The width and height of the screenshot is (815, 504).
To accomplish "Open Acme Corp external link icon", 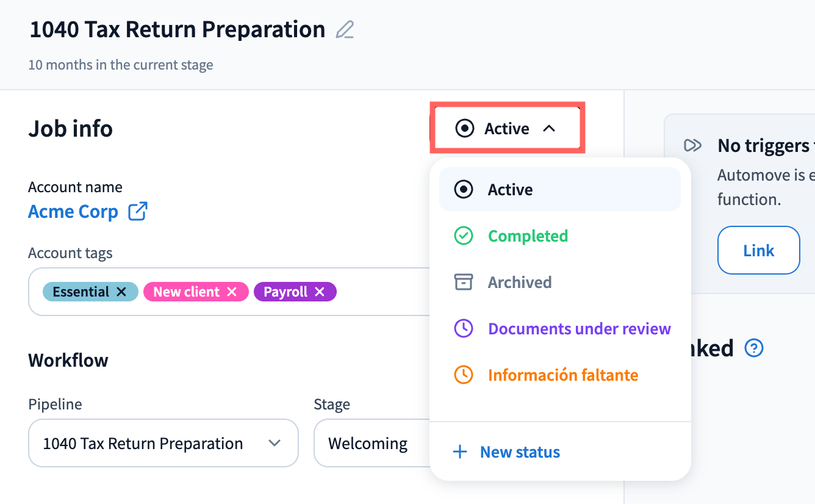I will point(138,212).
